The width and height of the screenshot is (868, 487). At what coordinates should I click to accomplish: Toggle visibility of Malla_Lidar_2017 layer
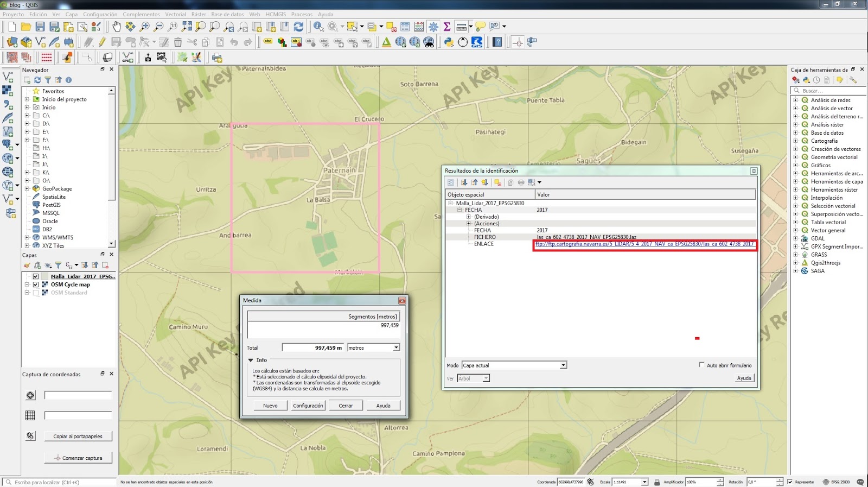36,276
